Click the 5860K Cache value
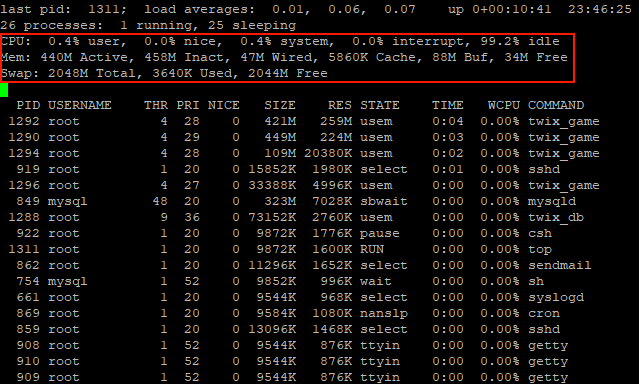 372,57
